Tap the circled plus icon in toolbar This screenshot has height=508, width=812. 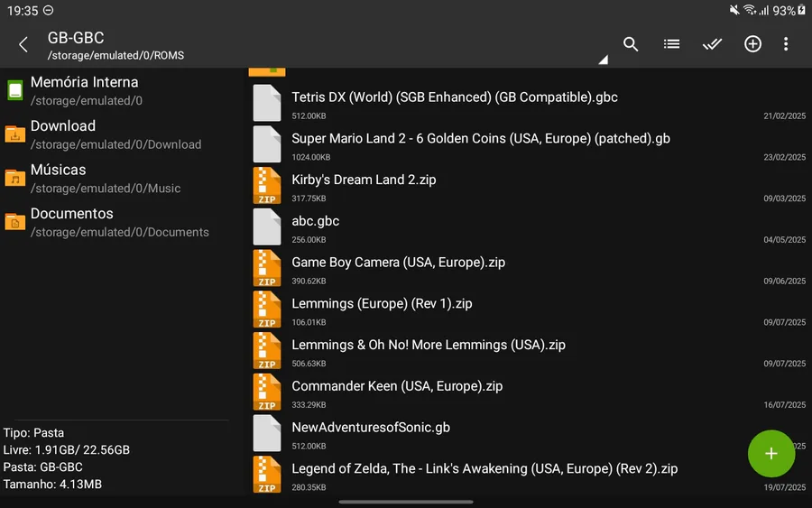click(x=752, y=44)
